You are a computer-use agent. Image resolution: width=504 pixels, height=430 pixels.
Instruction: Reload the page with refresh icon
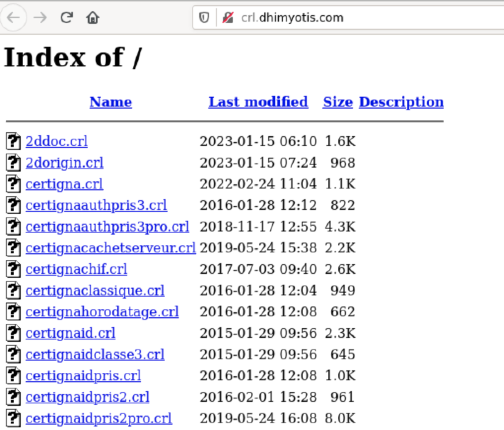[x=66, y=18]
